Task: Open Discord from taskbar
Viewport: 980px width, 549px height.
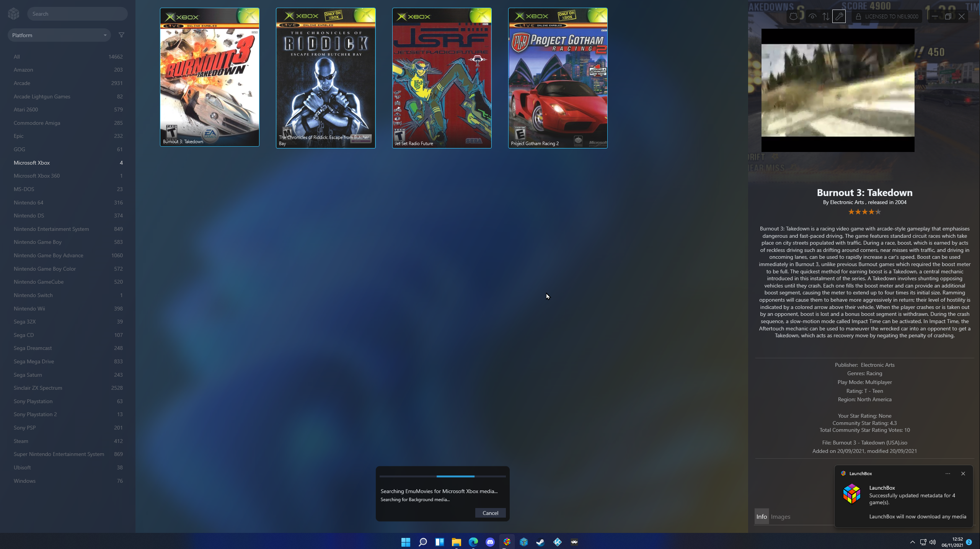Action: 490,542
